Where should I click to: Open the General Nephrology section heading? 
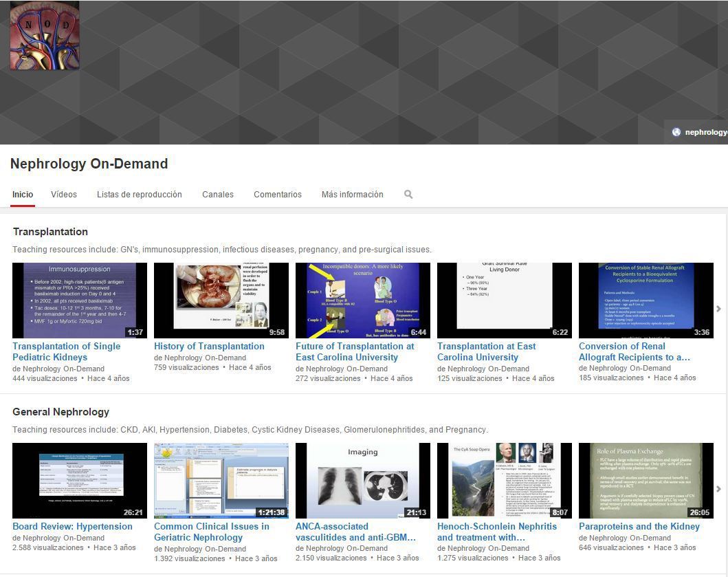(x=60, y=412)
